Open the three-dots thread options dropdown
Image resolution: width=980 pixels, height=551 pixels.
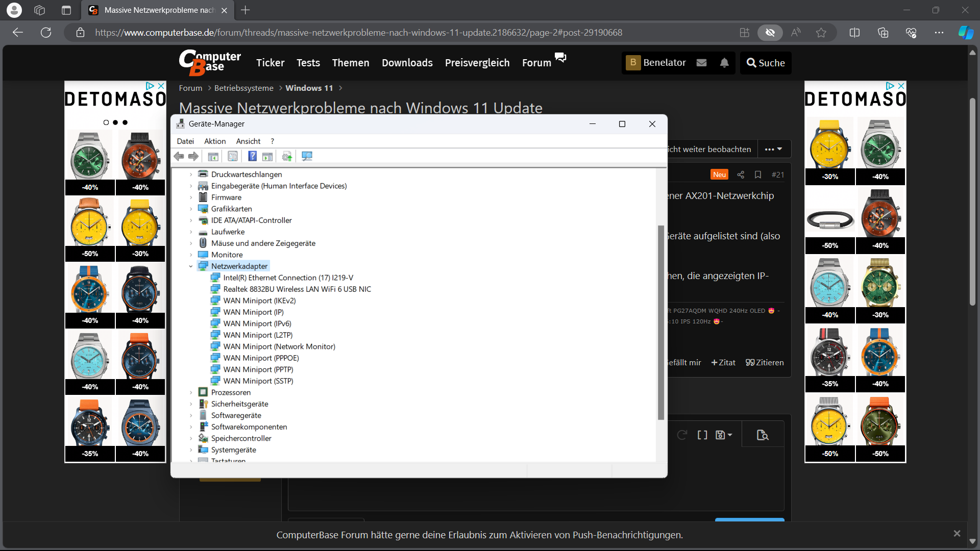(774, 149)
